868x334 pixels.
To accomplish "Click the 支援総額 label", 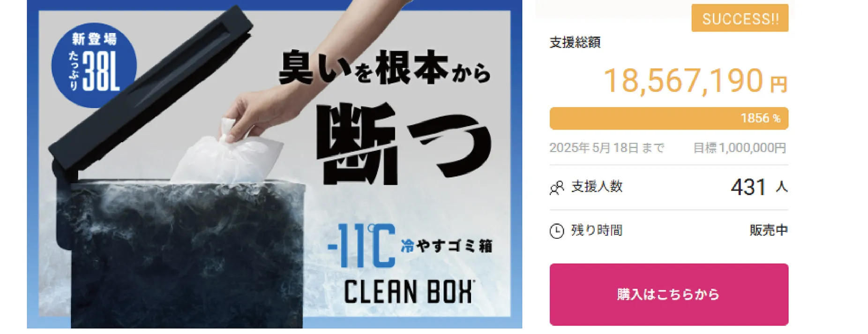I will (575, 42).
